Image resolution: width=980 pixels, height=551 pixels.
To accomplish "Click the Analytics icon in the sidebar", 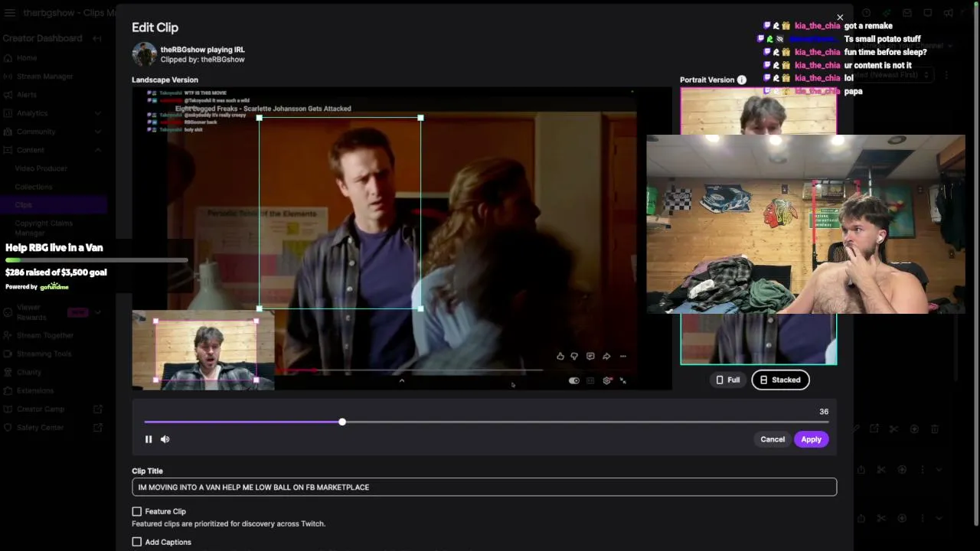I will tap(8, 113).
